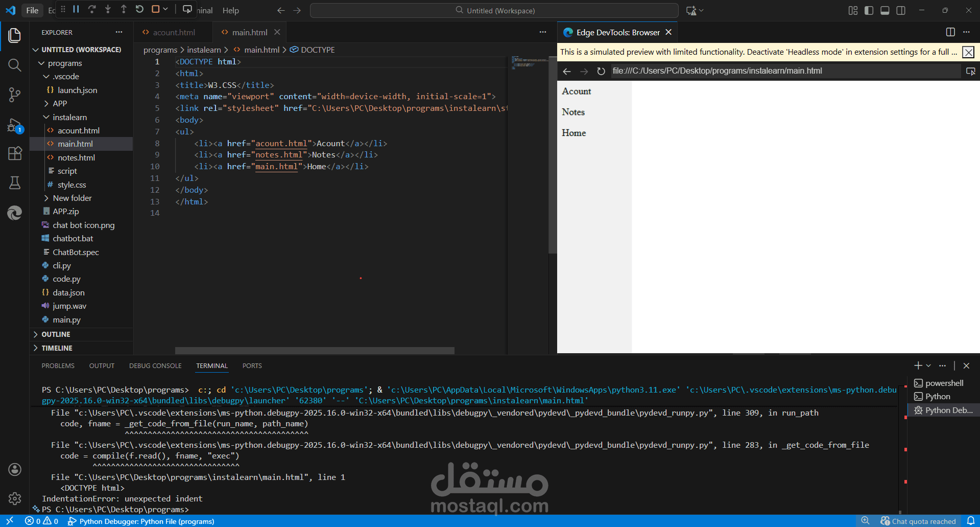Viewport: 980px width, 527px height.
Task: Switch to the PORTS panel tab
Action: [252, 365]
